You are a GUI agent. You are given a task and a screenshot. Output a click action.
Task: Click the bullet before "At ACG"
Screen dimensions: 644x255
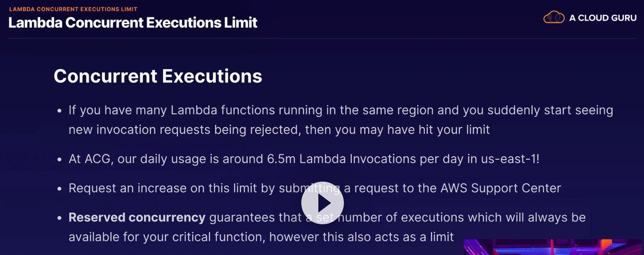point(60,159)
